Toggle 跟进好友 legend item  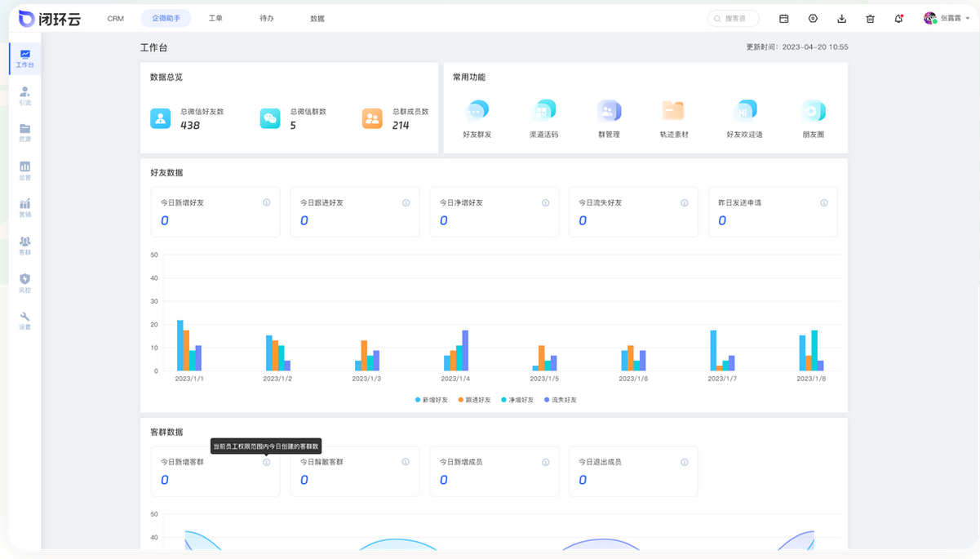pos(475,400)
